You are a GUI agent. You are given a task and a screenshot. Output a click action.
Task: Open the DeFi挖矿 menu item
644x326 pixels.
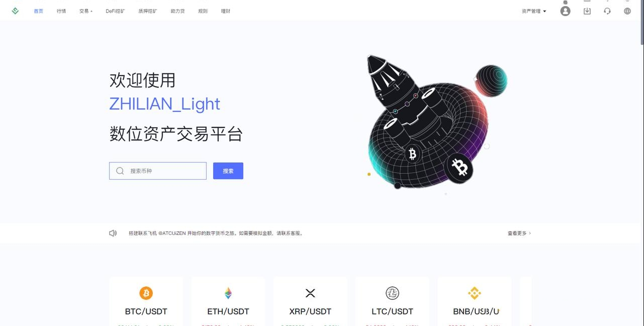point(116,11)
